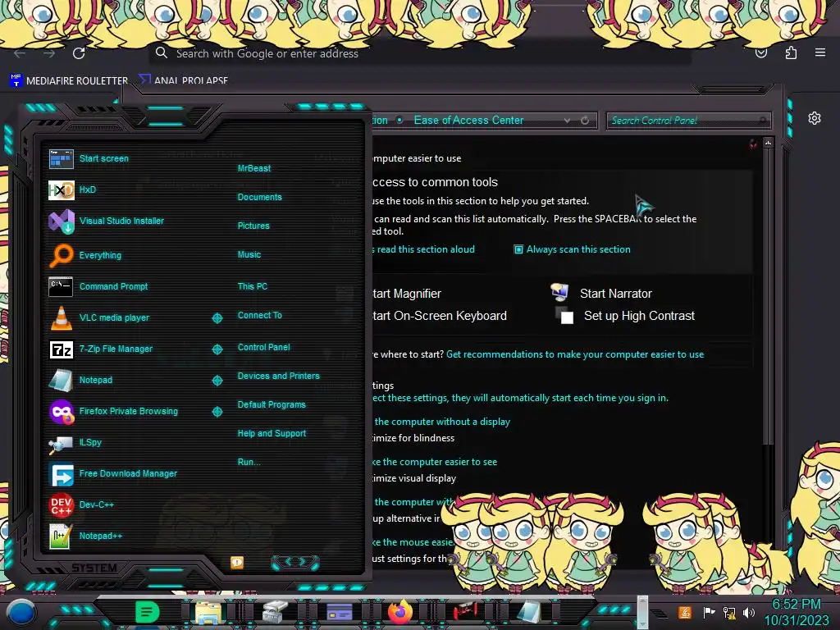Open Documents from start menu
This screenshot has height=630, width=840.
click(x=259, y=197)
